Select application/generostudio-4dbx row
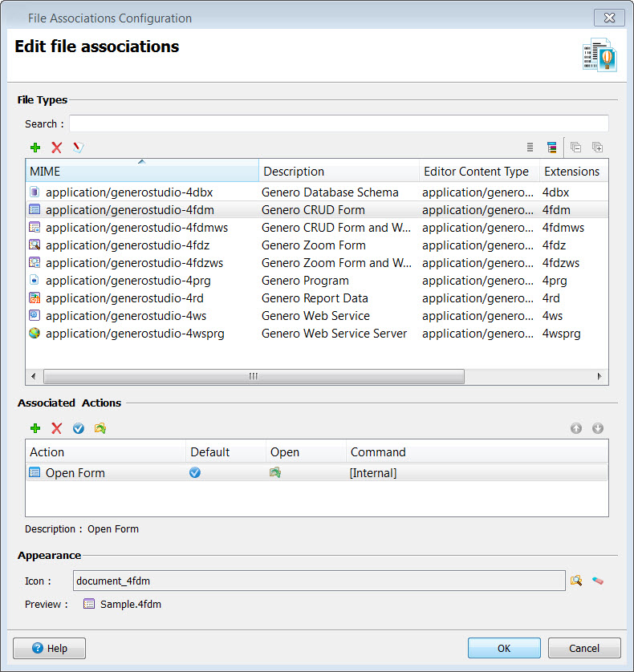Image resolution: width=634 pixels, height=672 pixels. coord(317,192)
